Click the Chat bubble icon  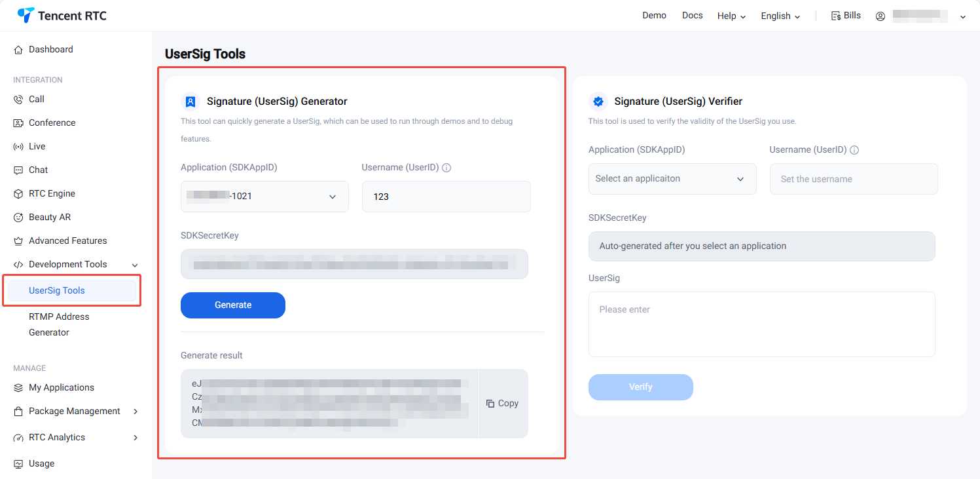[x=18, y=170]
